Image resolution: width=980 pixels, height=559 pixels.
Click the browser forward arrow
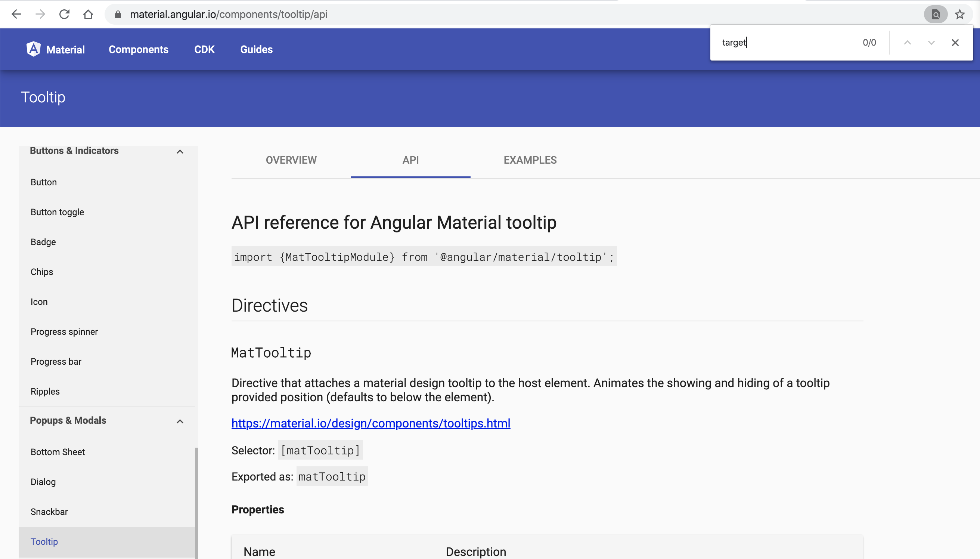pos(40,14)
